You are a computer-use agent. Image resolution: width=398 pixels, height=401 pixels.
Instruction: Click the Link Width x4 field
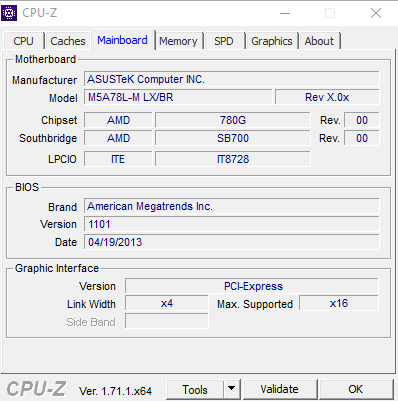tap(167, 304)
